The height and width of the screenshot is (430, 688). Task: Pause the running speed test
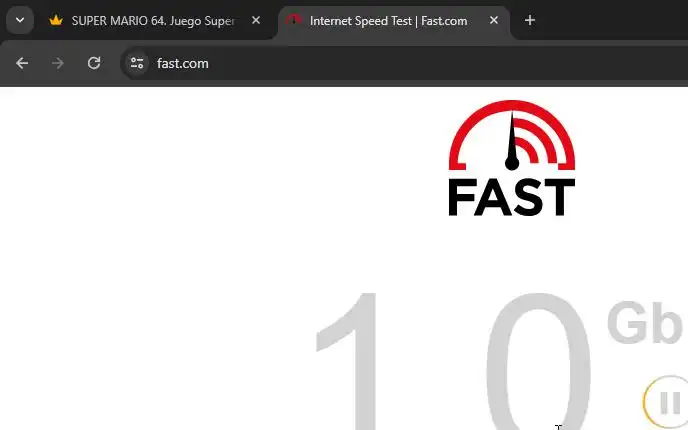(667, 401)
